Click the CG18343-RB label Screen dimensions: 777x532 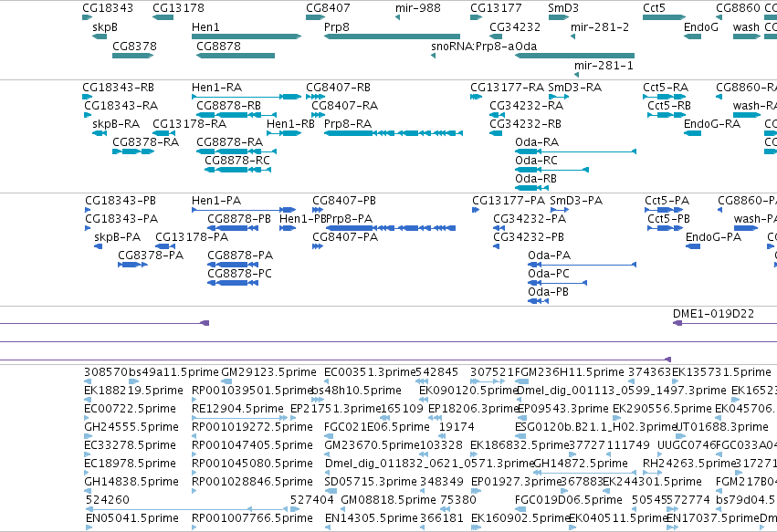click(119, 88)
